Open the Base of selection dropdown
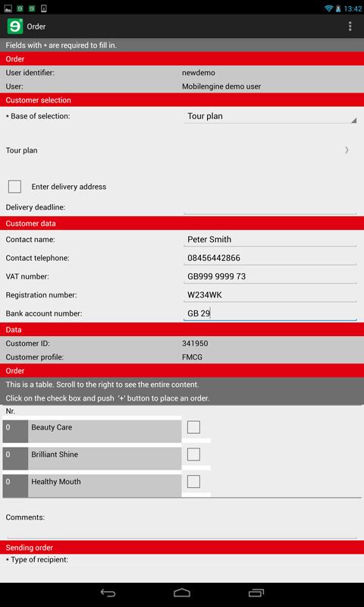 pyautogui.click(x=270, y=117)
